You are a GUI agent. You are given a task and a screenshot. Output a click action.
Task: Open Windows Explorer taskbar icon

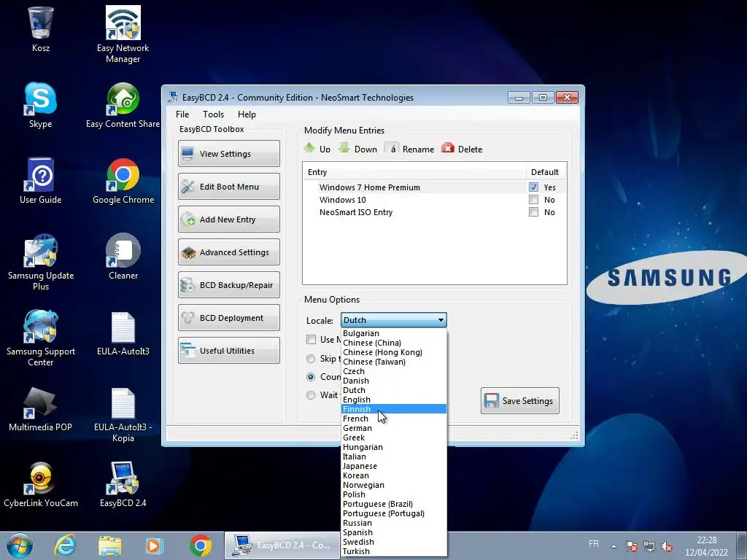pos(110,545)
